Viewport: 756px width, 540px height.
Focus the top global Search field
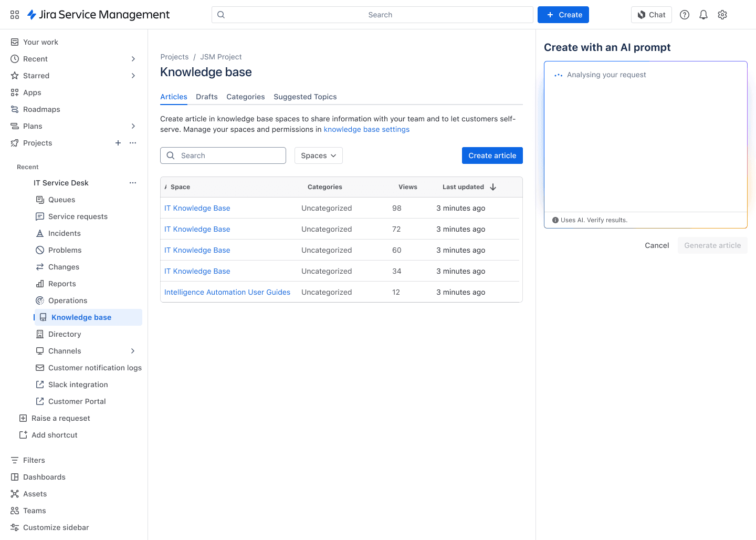372,15
